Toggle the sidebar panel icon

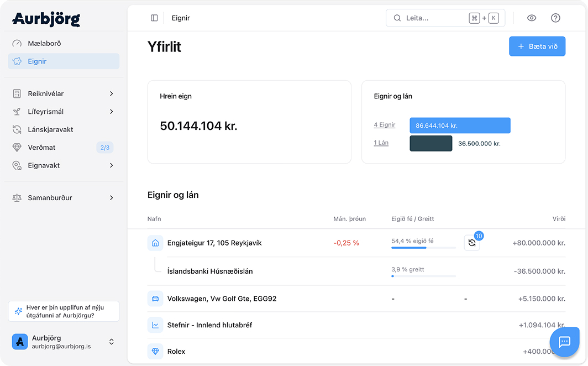(x=154, y=18)
